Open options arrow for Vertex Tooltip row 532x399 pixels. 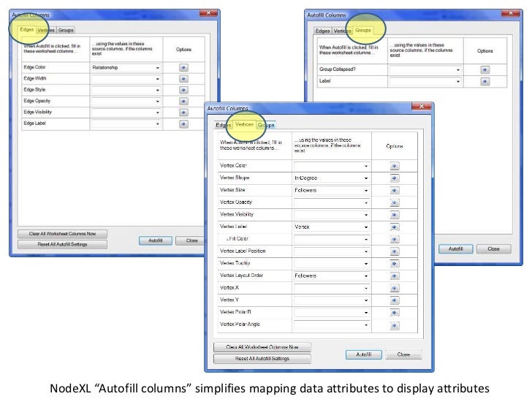tap(395, 264)
